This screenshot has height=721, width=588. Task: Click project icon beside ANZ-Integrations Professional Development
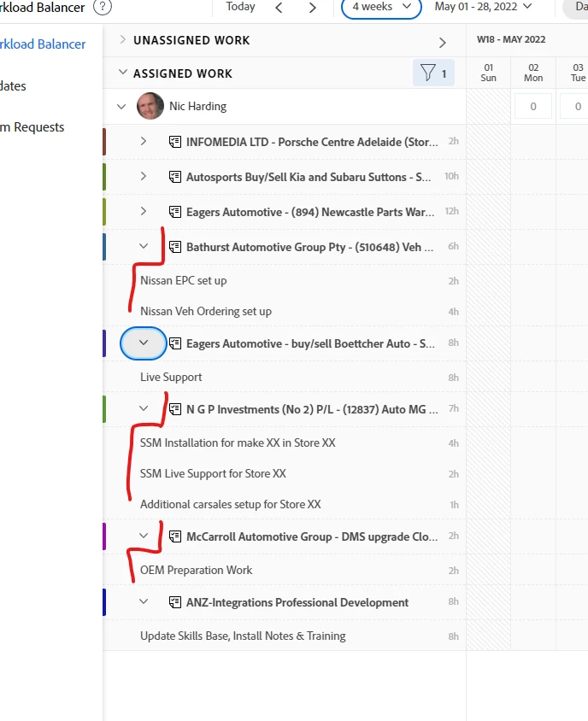pos(175,602)
